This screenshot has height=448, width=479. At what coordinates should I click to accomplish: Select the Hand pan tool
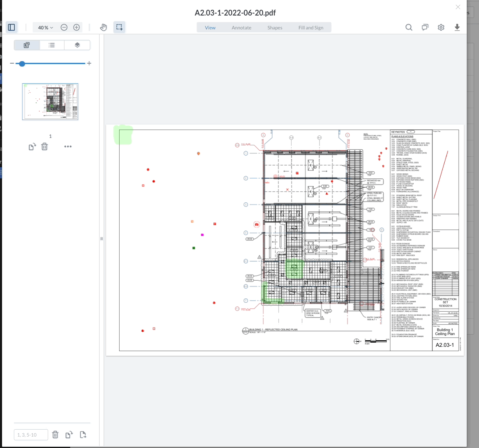(103, 27)
